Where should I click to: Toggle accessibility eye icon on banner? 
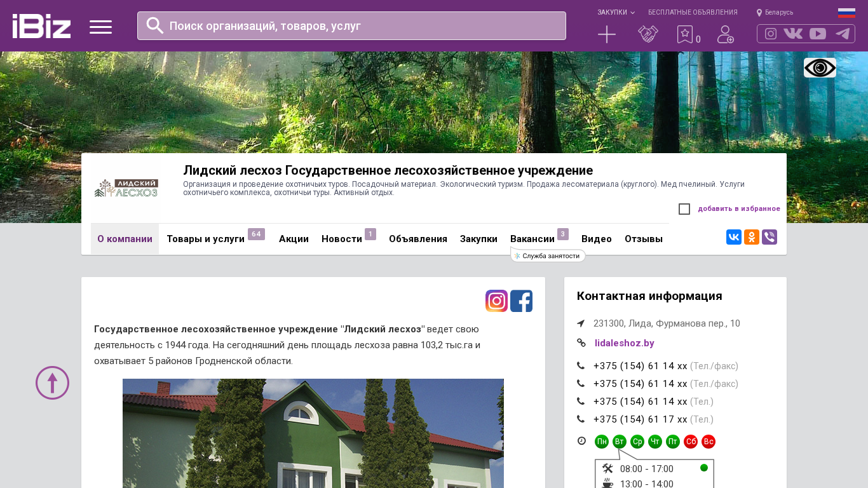click(820, 68)
